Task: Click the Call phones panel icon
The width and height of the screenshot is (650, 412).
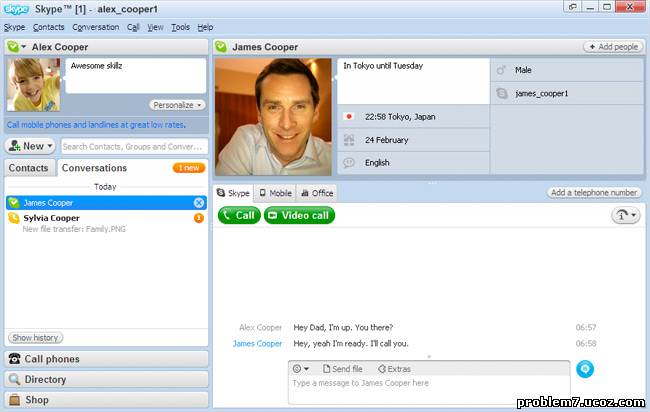Action: (16, 359)
